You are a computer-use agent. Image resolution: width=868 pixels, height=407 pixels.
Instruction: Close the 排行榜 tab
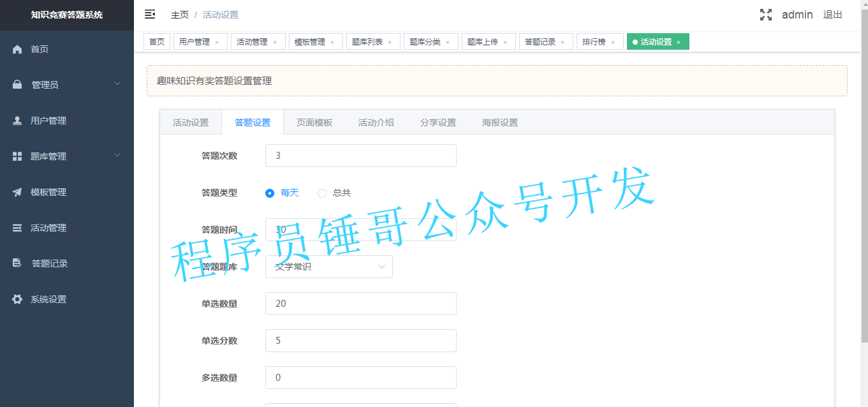click(x=613, y=42)
